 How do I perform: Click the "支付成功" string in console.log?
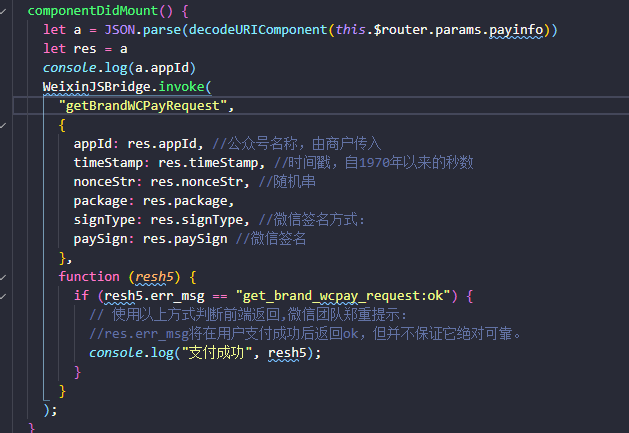[x=217, y=353]
